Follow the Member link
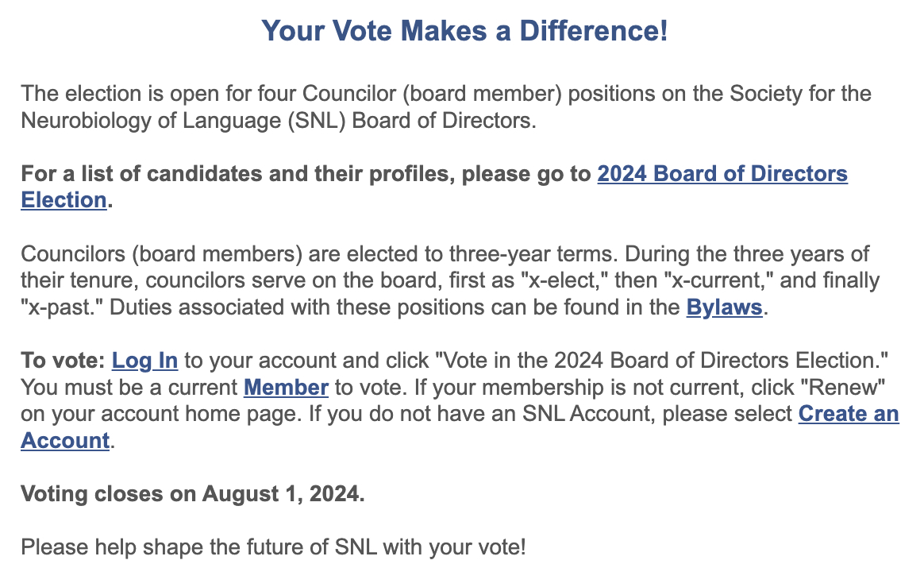The height and width of the screenshot is (564, 924). click(x=286, y=388)
